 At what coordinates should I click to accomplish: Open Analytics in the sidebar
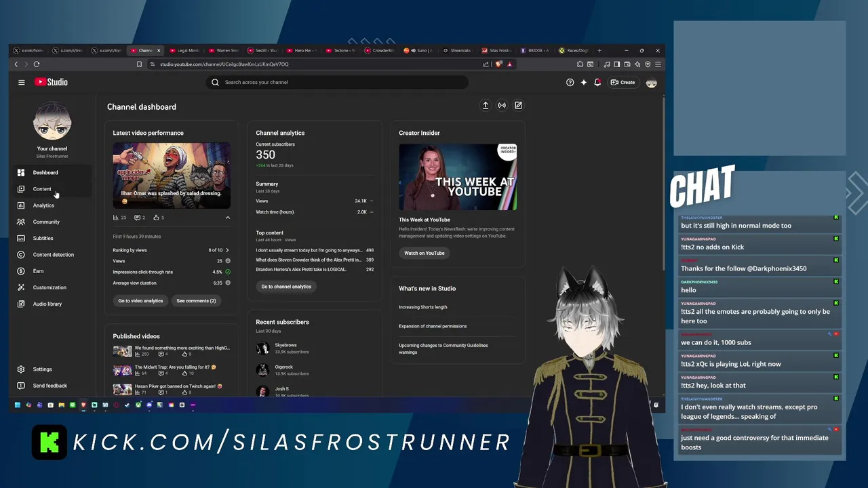[52, 205]
